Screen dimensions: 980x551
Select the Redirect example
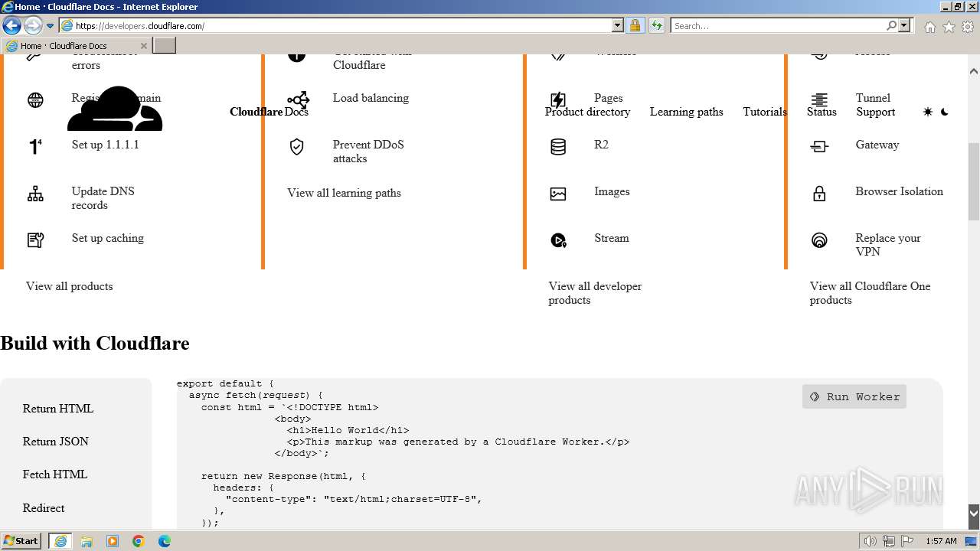pyautogui.click(x=44, y=508)
